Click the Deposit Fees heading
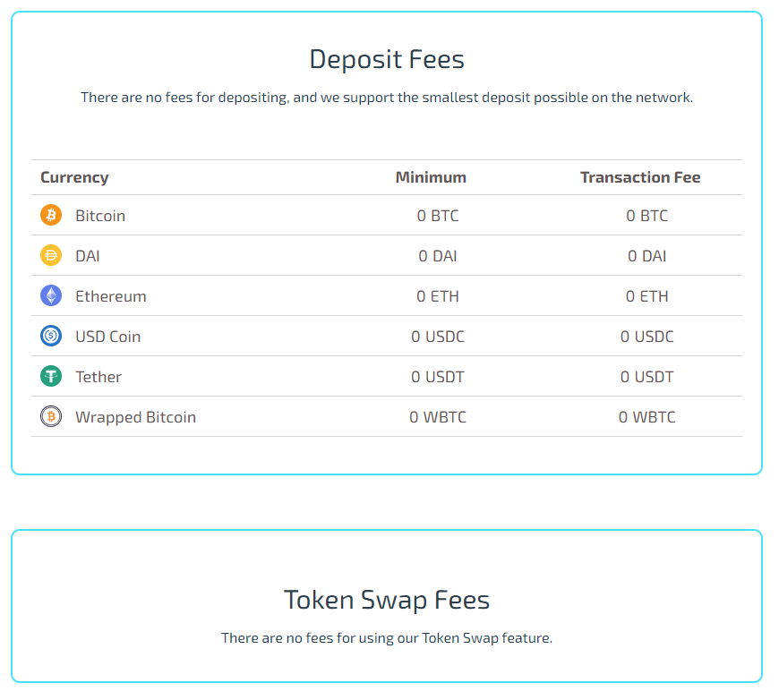Viewport: 779px width, 700px height. coord(387,60)
